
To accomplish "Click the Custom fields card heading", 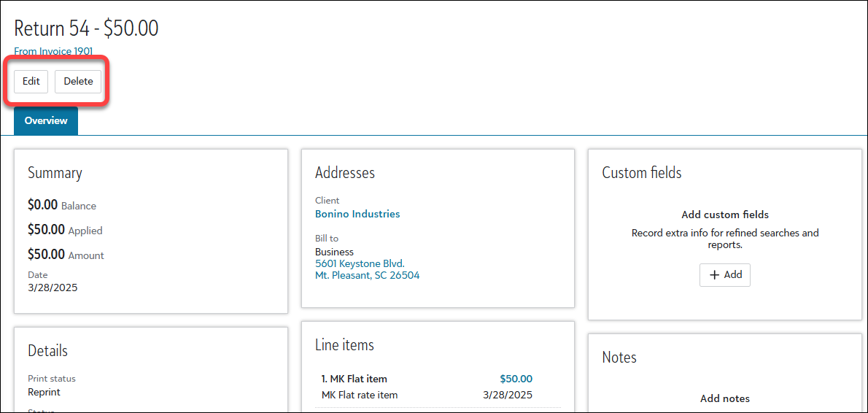I will 641,173.
